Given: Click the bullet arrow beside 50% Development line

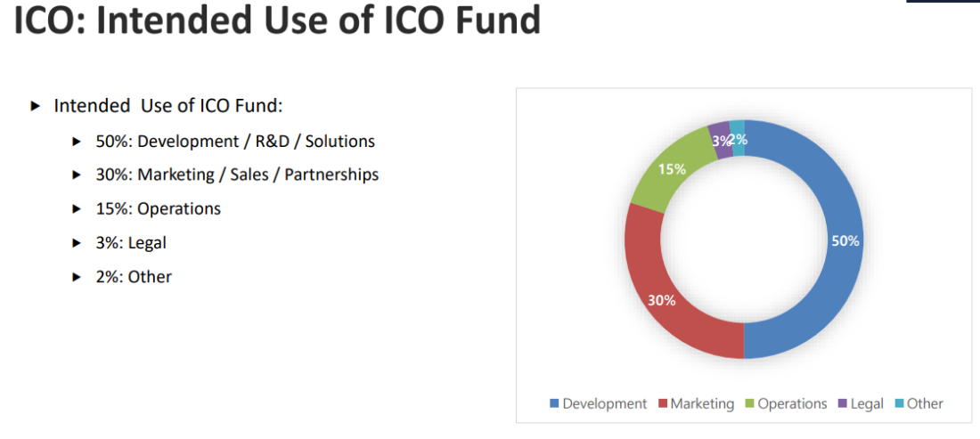Looking at the screenshot, I should pyautogui.click(x=78, y=142).
